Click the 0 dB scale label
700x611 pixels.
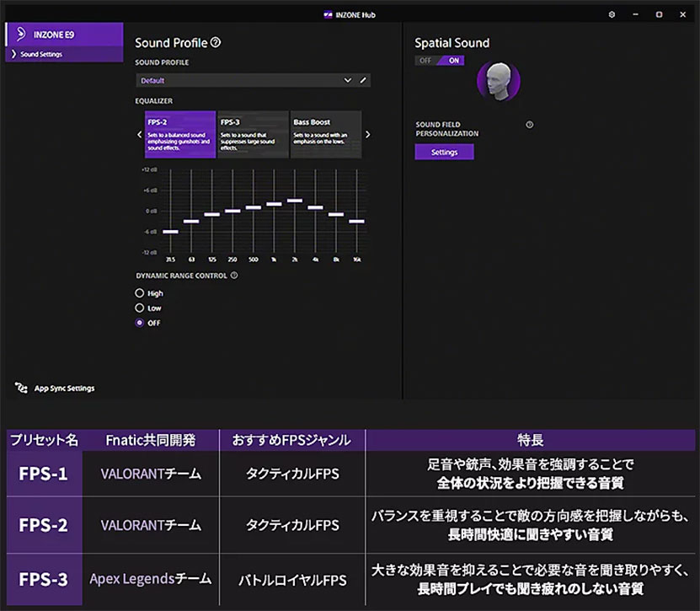pyautogui.click(x=152, y=211)
